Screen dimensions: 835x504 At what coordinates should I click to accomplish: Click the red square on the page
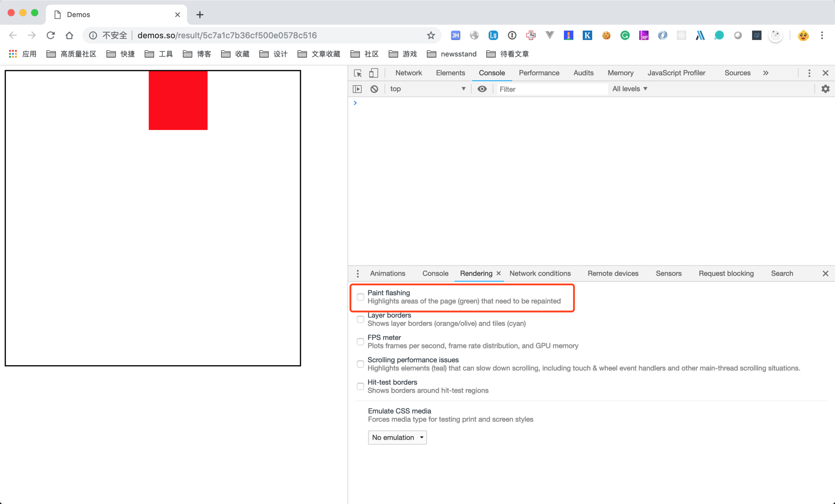click(178, 100)
